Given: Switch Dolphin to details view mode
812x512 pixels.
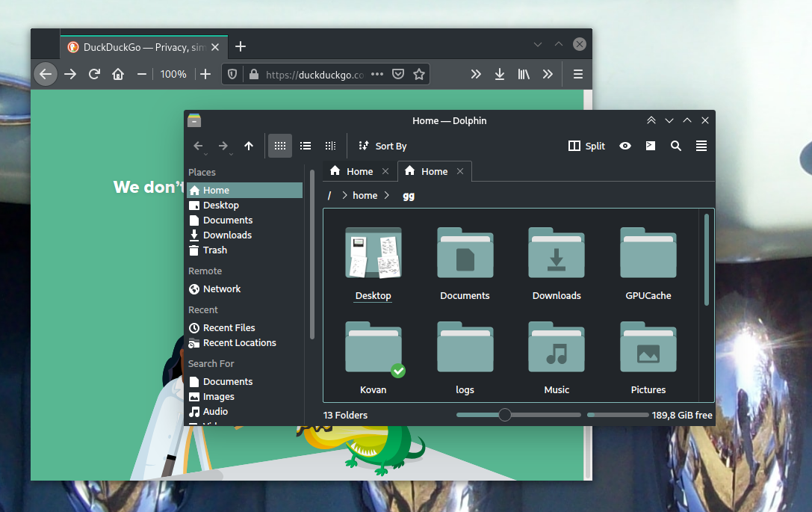Looking at the screenshot, I should (x=330, y=146).
